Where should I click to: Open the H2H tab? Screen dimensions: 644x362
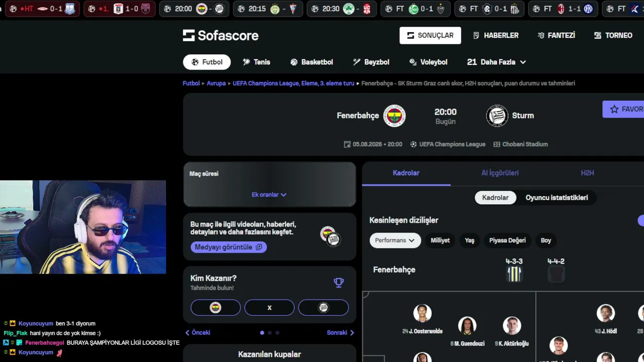click(x=587, y=173)
